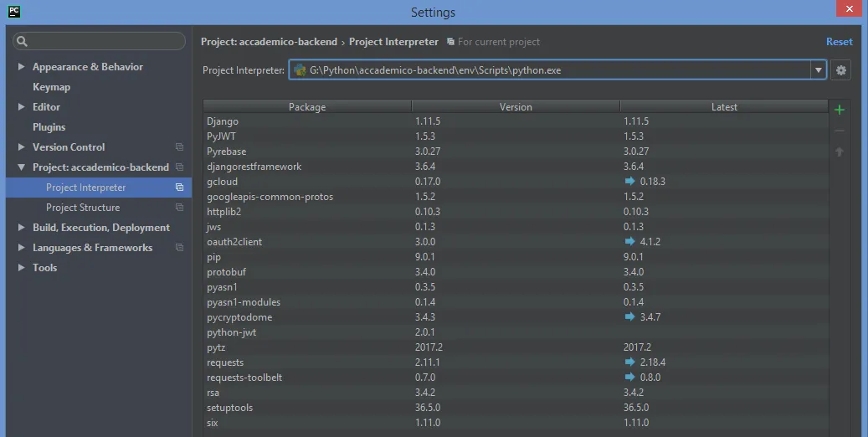
Task: Click the PyCharm logo in title bar
Action: pyautogui.click(x=14, y=12)
